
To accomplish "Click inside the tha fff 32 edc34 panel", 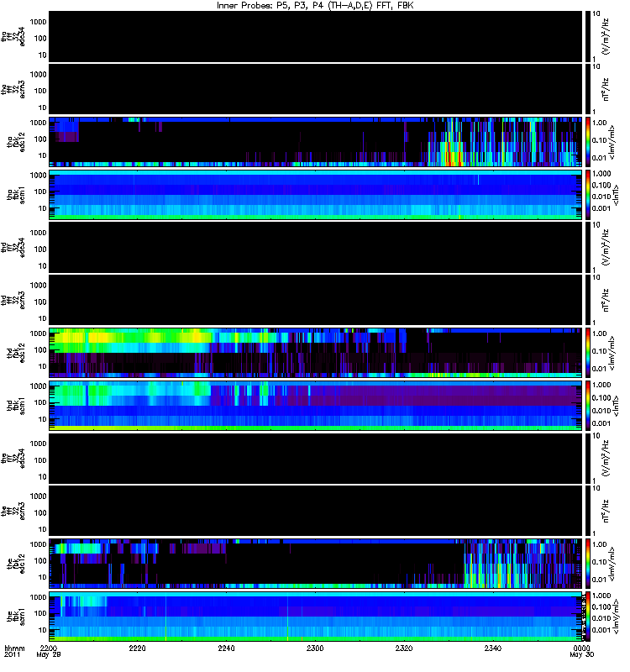I will coord(316,36).
